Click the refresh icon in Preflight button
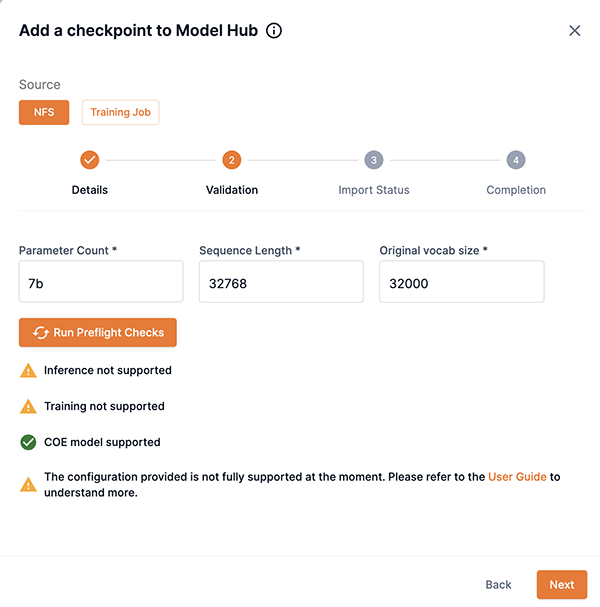Image resolution: width=600 pixels, height=607 pixels. pyautogui.click(x=41, y=333)
